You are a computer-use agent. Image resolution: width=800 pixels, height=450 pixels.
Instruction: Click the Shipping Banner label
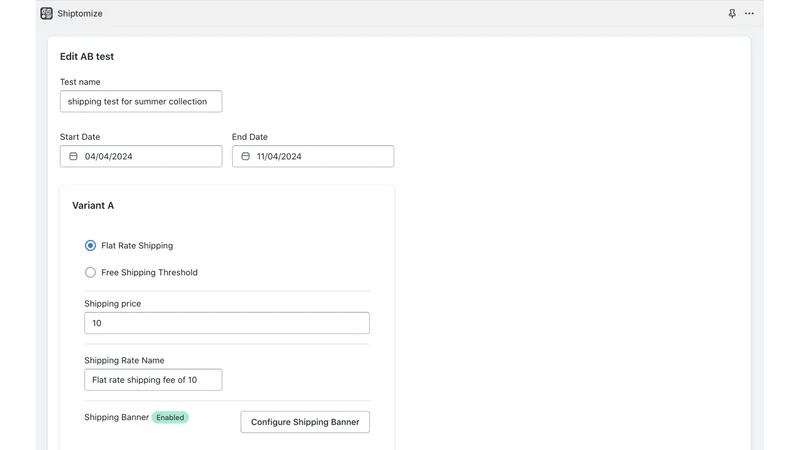click(x=116, y=417)
